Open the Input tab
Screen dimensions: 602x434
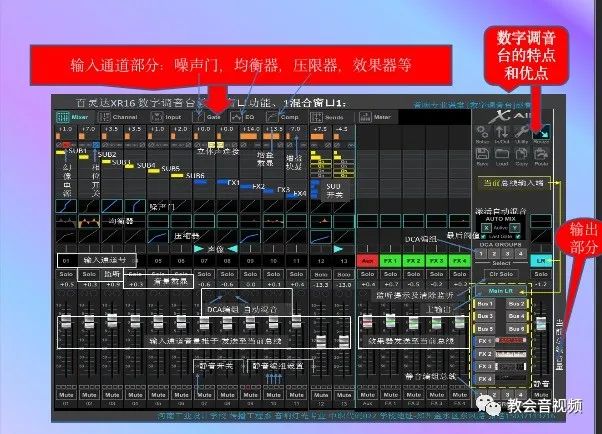click(x=167, y=117)
